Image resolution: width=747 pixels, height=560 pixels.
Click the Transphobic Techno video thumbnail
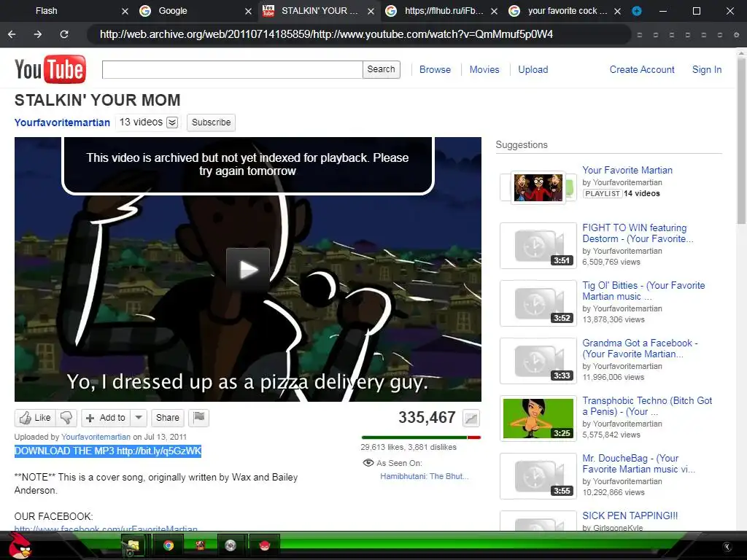click(x=538, y=419)
